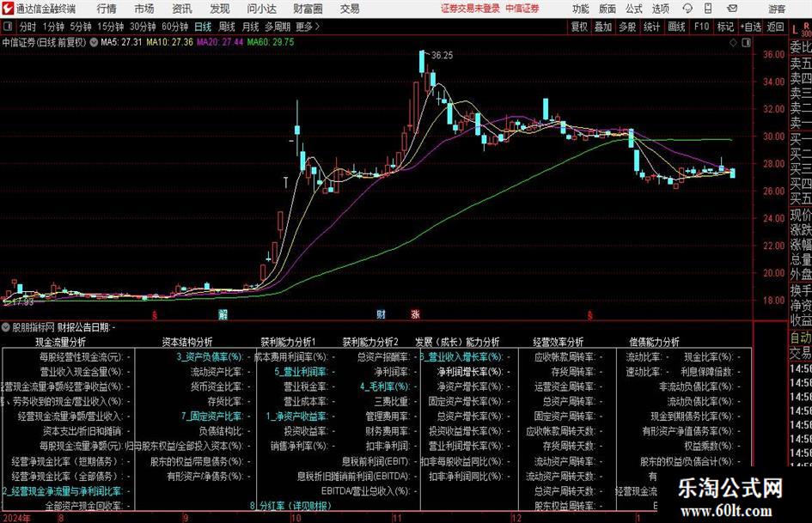The height and width of the screenshot is (523, 812).
Task: Click the 叠加 toolbar button
Action: point(603,27)
